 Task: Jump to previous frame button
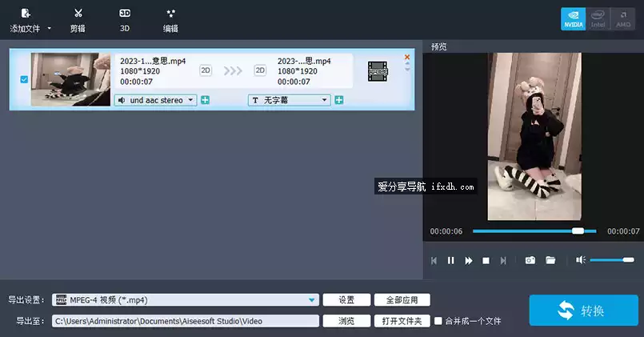click(434, 261)
